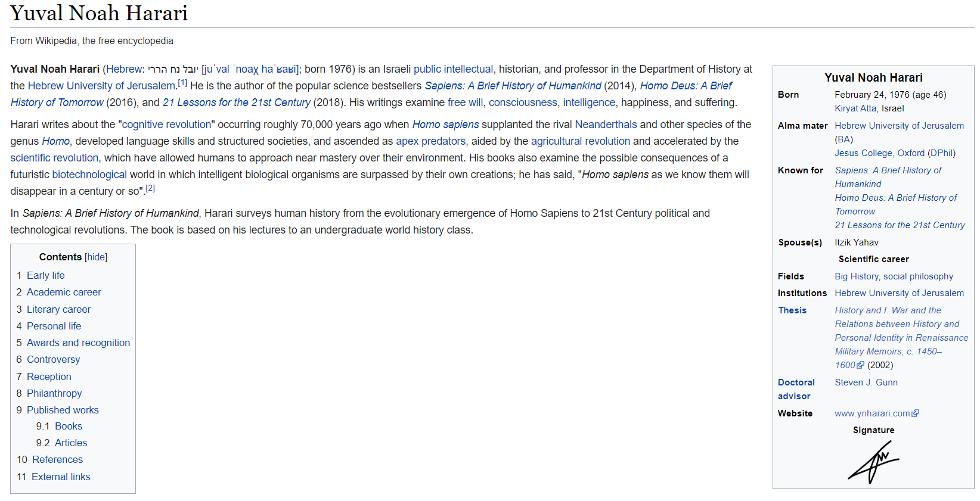Open Sapiens link under Known for
This screenshot has height=501, width=980.
[x=888, y=177]
